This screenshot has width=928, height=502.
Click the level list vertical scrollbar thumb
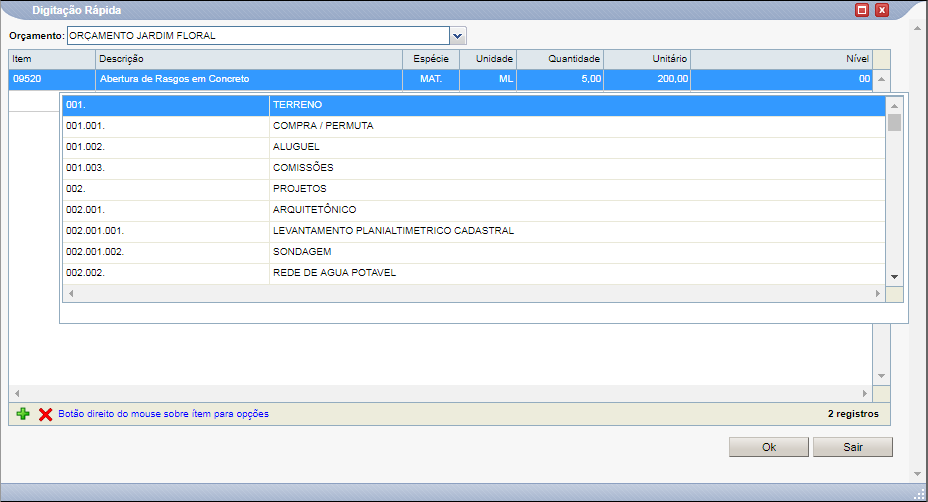tap(894, 123)
